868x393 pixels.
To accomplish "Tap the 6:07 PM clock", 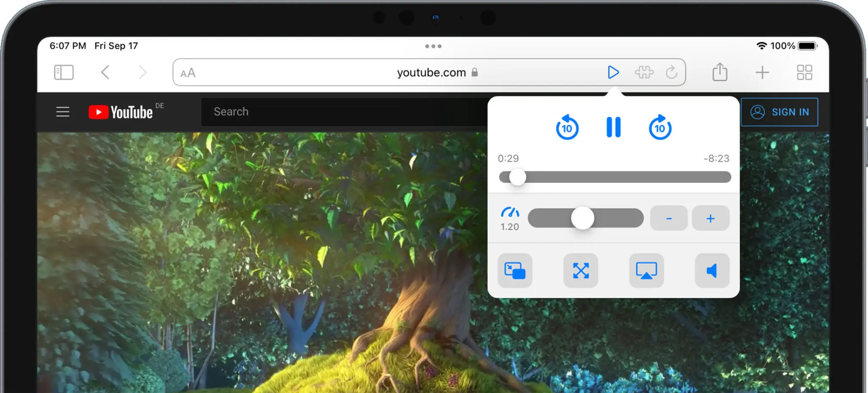I will pos(68,46).
